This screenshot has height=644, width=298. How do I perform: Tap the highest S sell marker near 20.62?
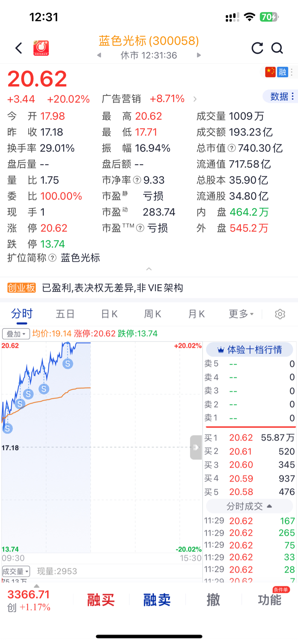click(68, 363)
